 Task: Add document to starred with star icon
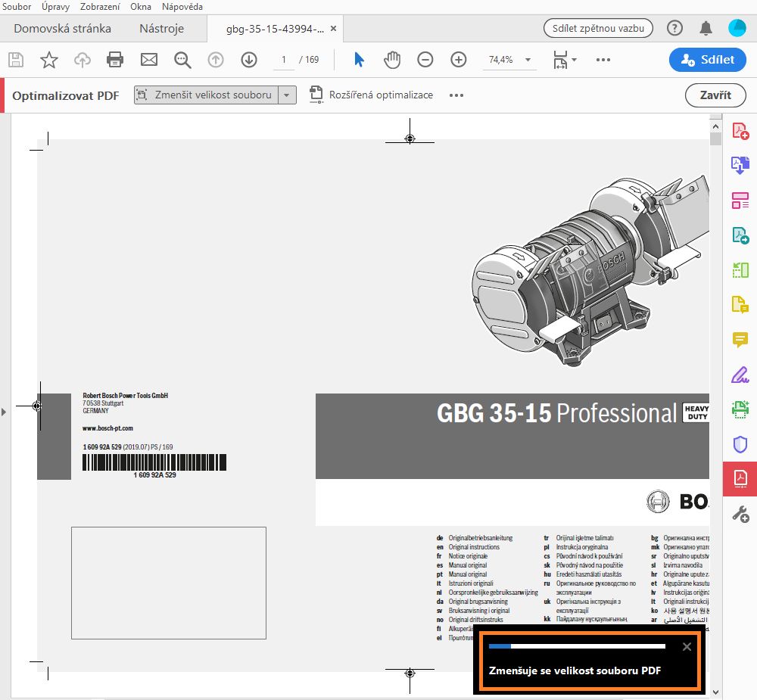(48, 60)
